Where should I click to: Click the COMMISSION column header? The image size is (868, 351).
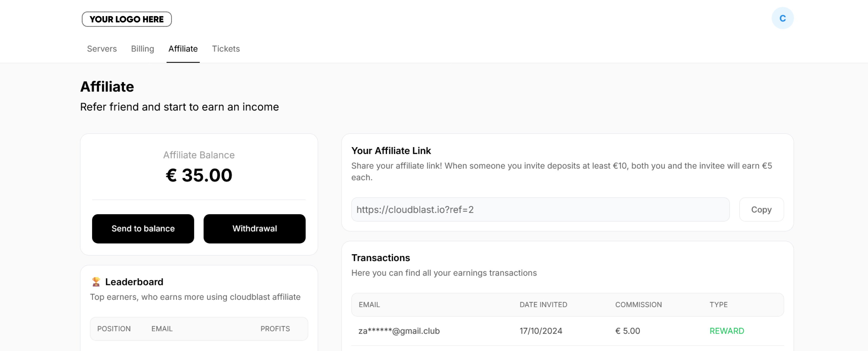638,305
